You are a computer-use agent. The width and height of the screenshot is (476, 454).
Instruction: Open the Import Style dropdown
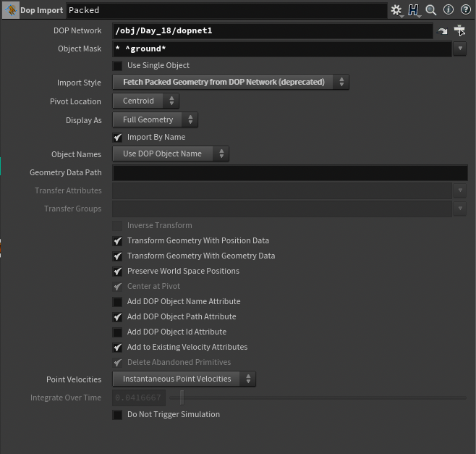point(231,82)
